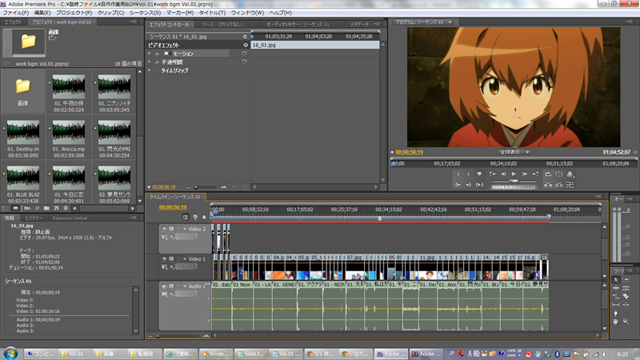Image resolution: width=640 pixels, height=360 pixels.
Task: Collapse the Video 1 track
Action: click(184, 259)
